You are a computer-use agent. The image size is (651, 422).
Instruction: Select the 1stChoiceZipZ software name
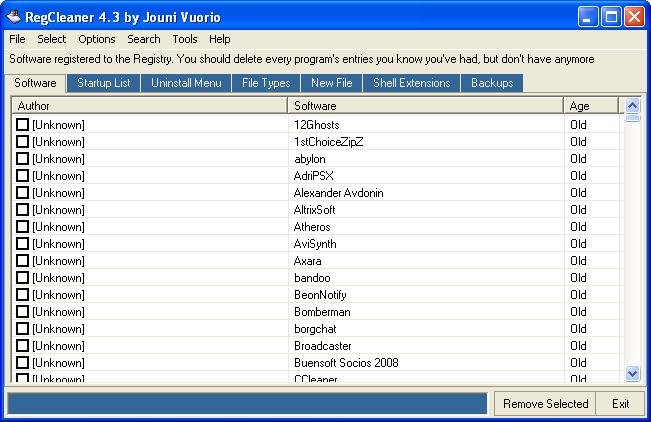point(328,142)
